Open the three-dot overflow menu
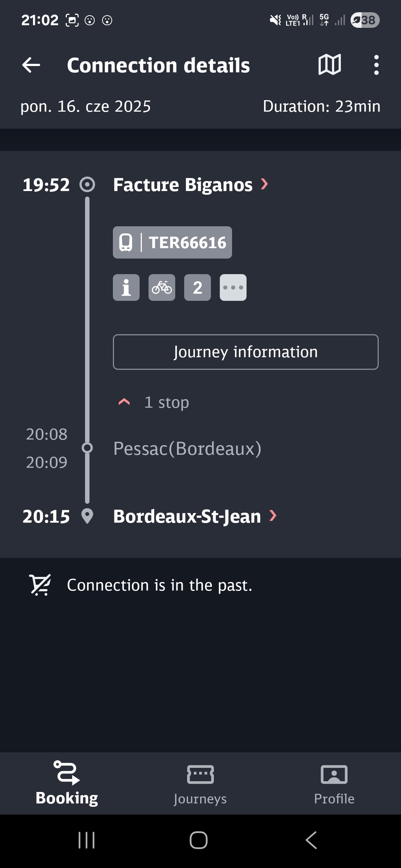This screenshot has height=868, width=401. click(x=376, y=65)
